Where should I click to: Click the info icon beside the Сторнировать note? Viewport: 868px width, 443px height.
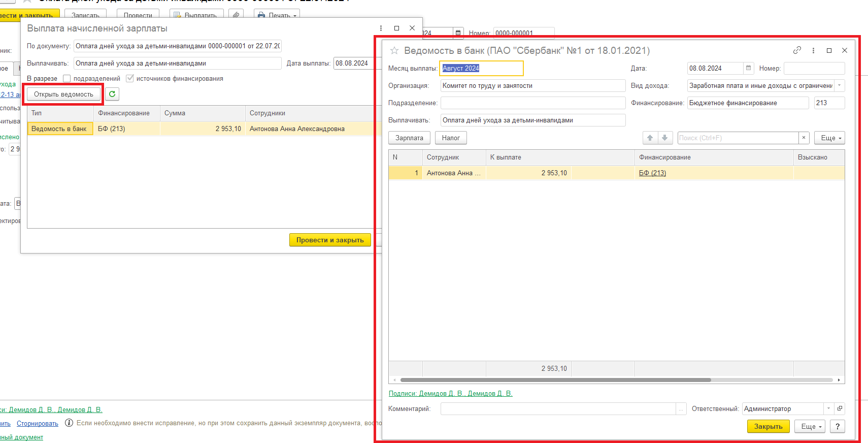[x=69, y=423]
